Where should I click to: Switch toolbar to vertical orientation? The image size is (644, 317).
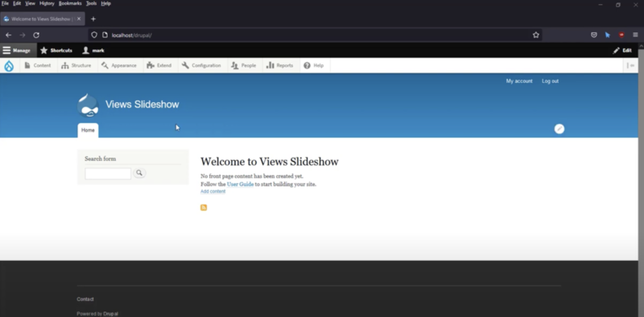coord(631,66)
